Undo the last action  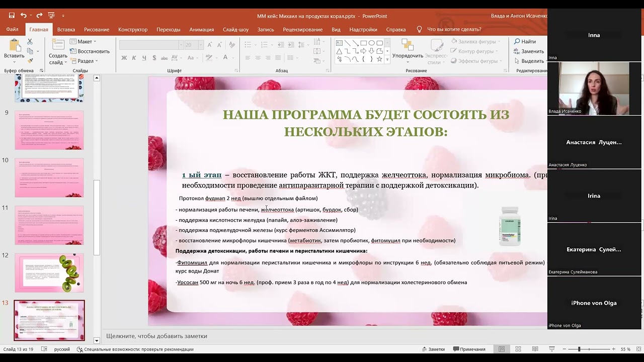24,16
